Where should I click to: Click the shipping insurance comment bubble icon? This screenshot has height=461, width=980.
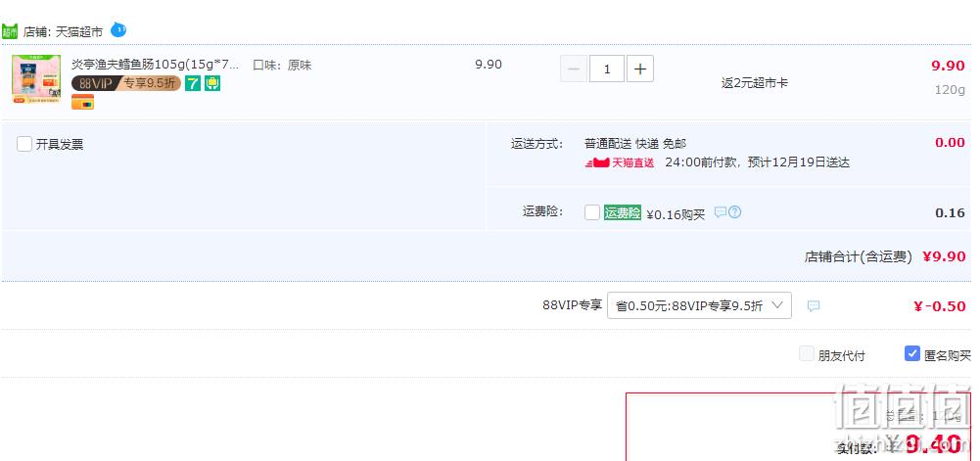pyautogui.click(x=721, y=212)
